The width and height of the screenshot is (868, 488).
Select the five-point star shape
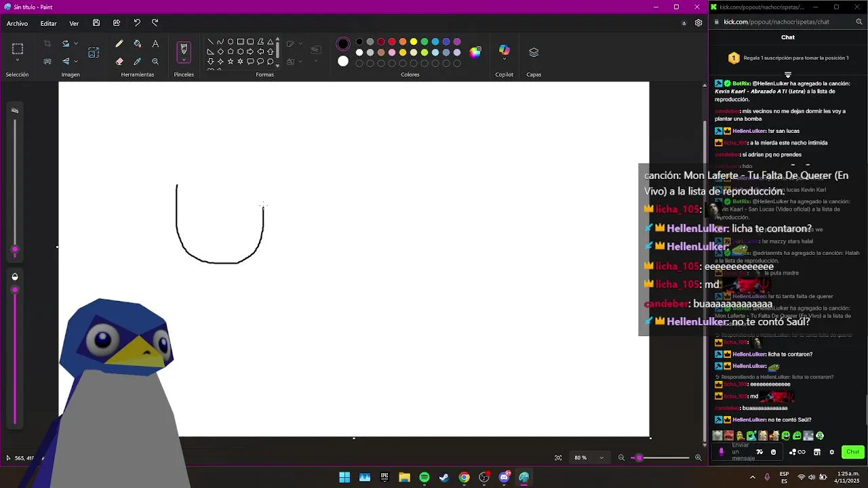(x=231, y=62)
